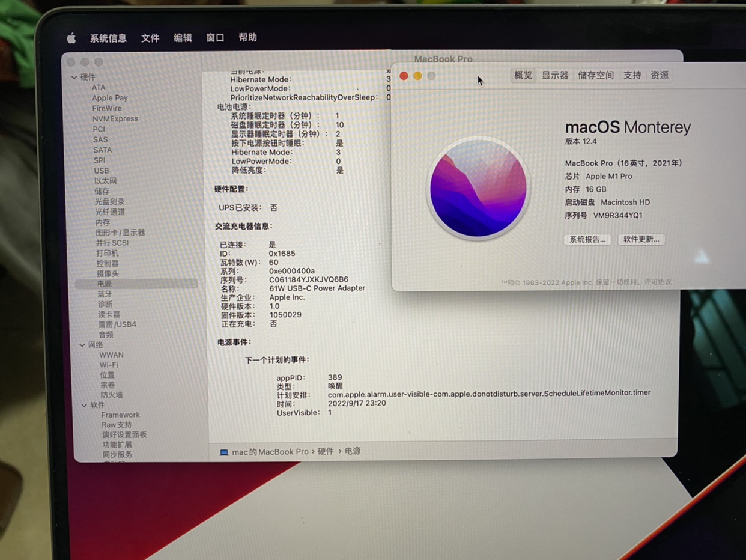Select 位置 in the sidebar
746x560 pixels.
107,375
